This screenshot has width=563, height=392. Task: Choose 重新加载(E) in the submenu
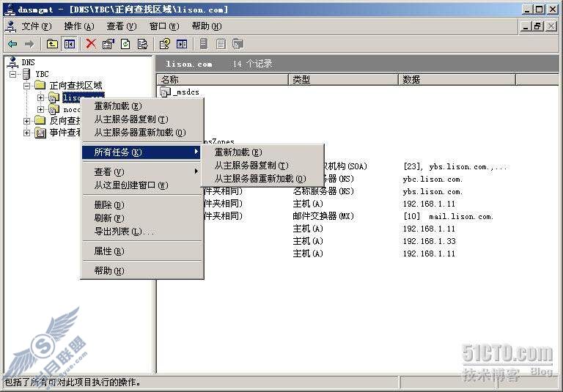click(263, 152)
